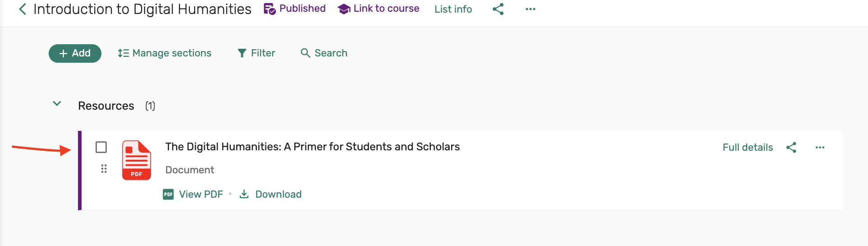Open the Filter options

point(256,53)
